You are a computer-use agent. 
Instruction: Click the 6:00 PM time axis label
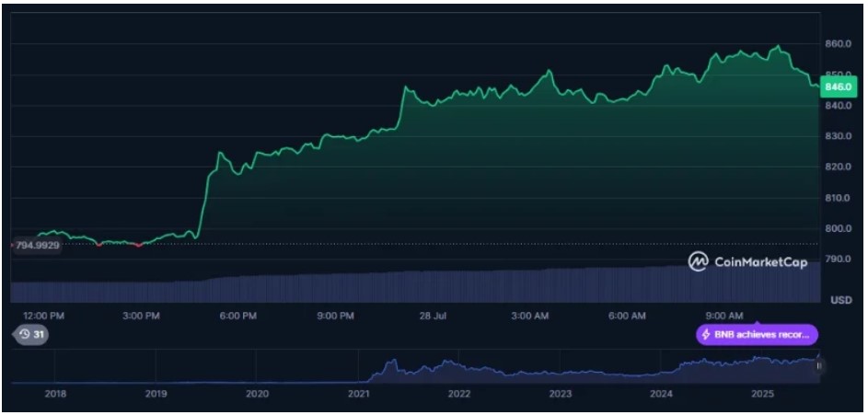[x=237, y=316]
